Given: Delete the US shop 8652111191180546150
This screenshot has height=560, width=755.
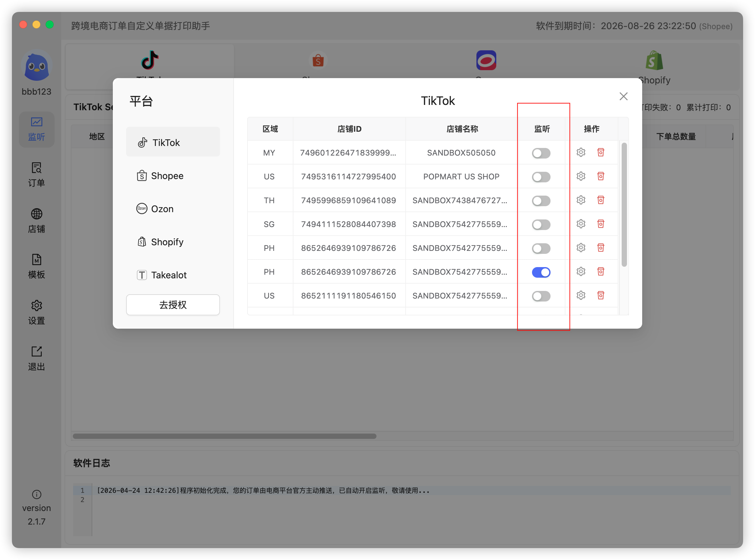Looking at the screenshot, I should 600,296.
